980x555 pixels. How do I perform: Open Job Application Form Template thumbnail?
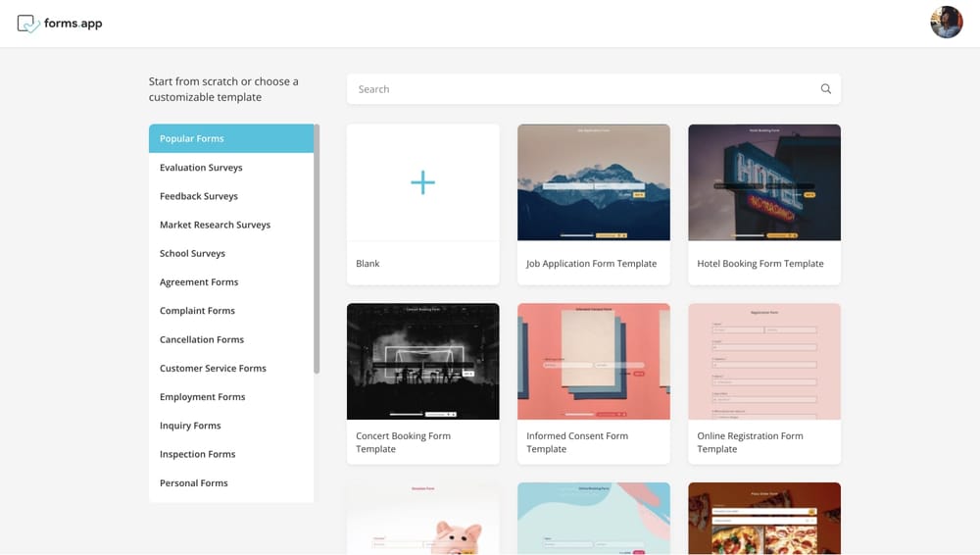[593, 182]
